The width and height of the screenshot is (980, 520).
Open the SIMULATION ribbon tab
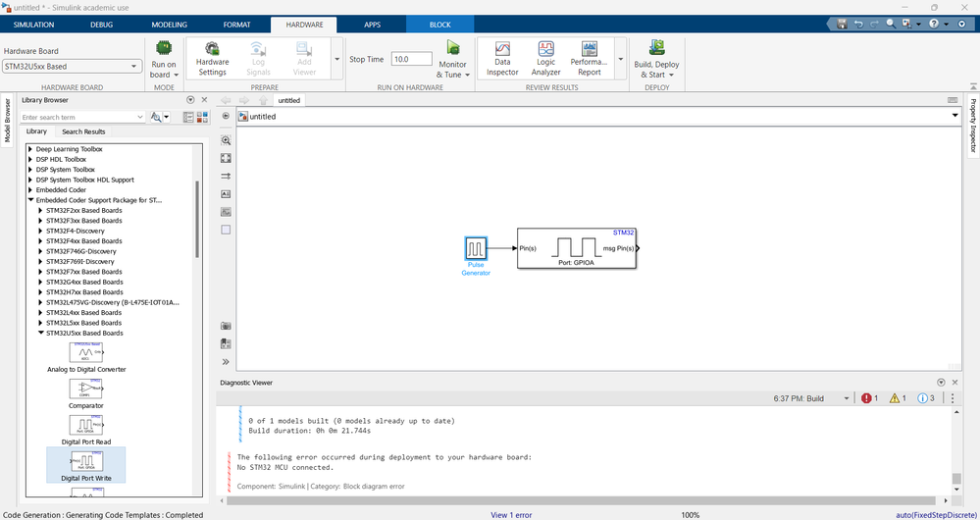click(33, 25)
